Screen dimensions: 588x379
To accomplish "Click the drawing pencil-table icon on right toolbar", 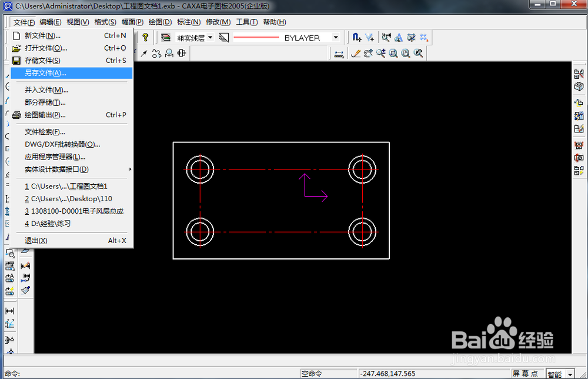I will 579,129.
